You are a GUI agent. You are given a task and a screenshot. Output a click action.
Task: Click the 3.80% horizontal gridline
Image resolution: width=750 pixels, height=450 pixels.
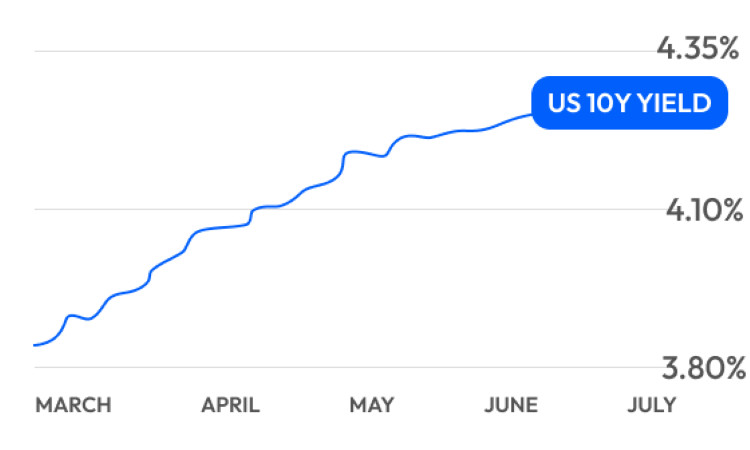(347, 367)
